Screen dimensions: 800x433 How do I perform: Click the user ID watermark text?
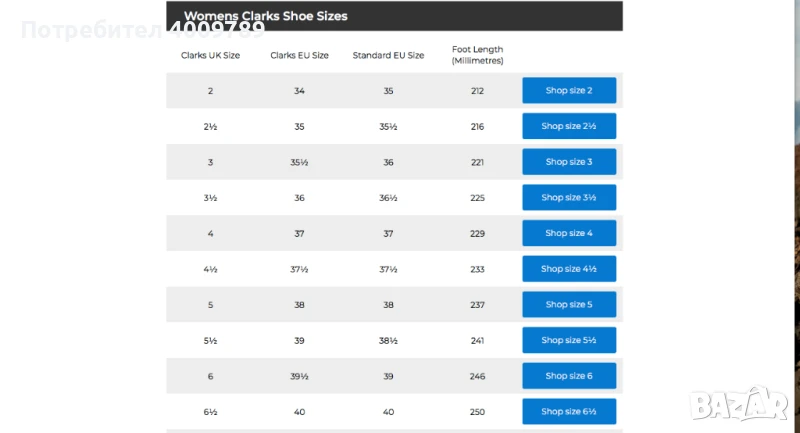tap(142, 30)
